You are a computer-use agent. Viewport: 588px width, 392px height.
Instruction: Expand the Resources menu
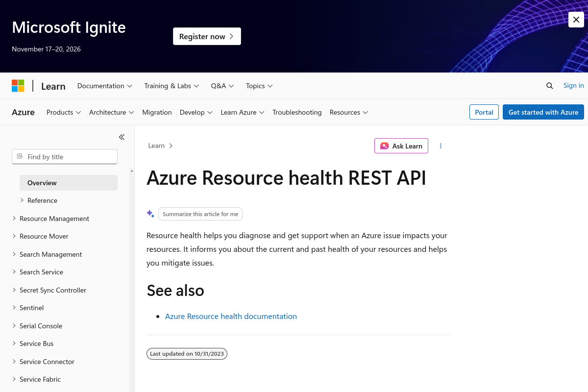(x=349, y=112)
